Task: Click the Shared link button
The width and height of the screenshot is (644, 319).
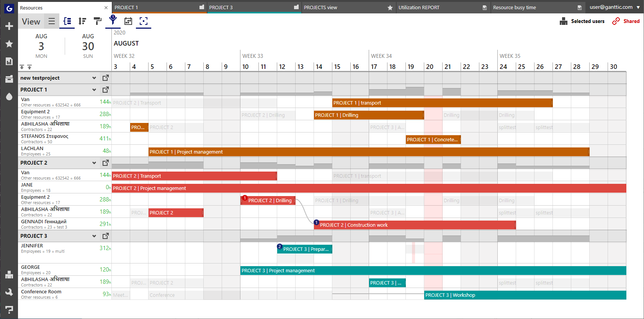Action: click(x=626, y=21)
